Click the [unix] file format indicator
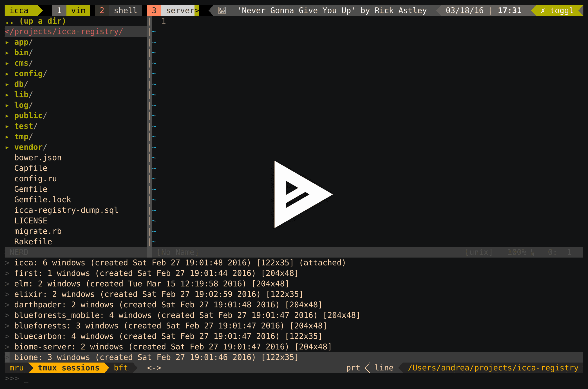The image size is (588, 389). pos(479,252)
